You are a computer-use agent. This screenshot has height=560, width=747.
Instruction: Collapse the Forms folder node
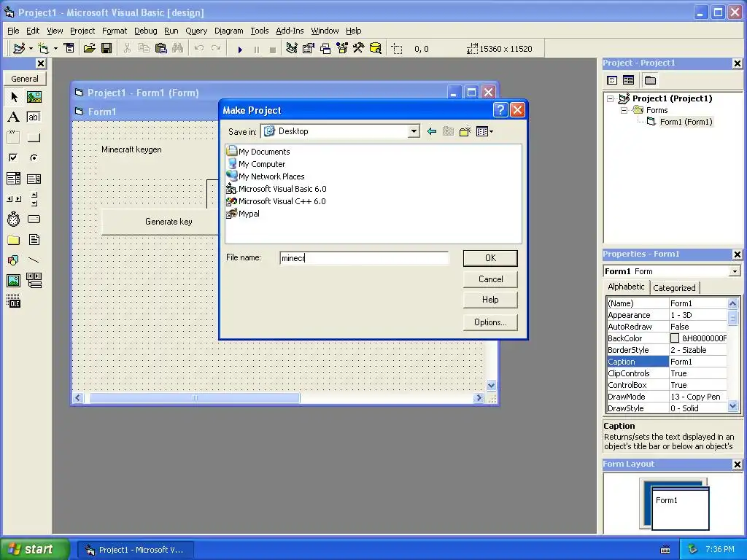pos(624,110)
